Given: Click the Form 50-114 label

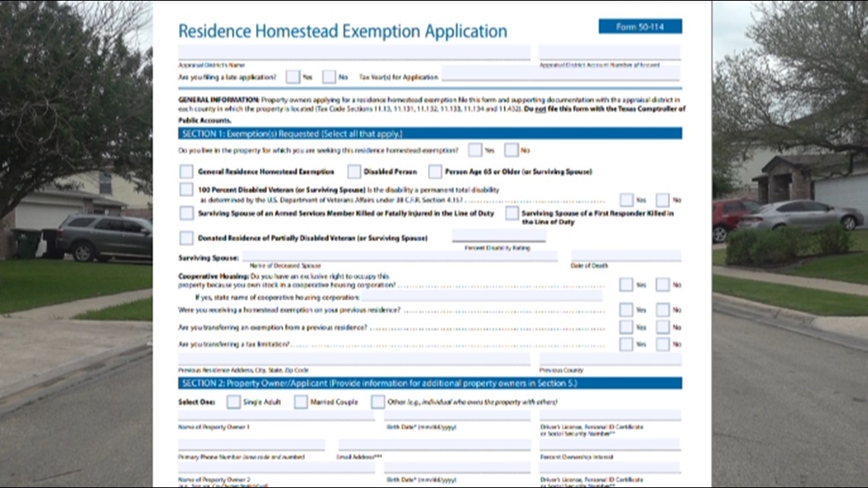Looking at the screenshot, I should pos(640,27).
